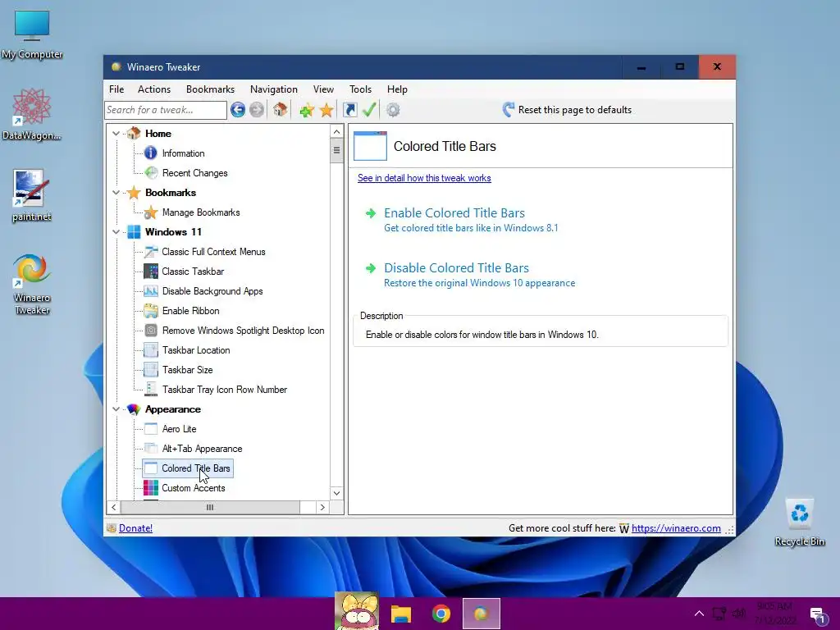
Task: Collapse the Windows 11 tree node
Action: click(x=116, y=232)
